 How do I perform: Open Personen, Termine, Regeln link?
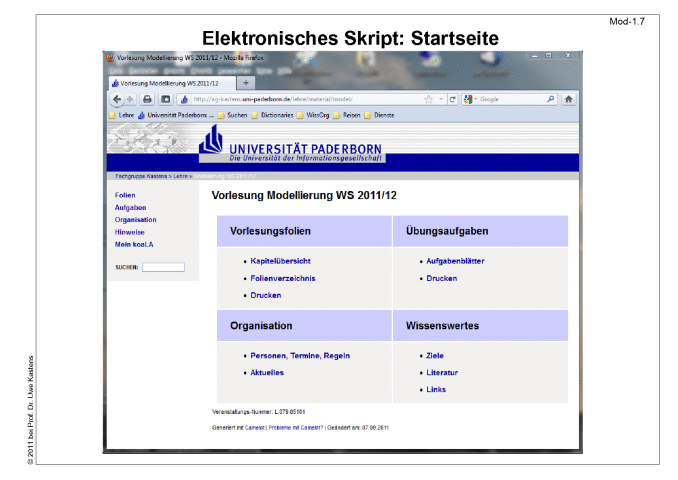point(300,356)
